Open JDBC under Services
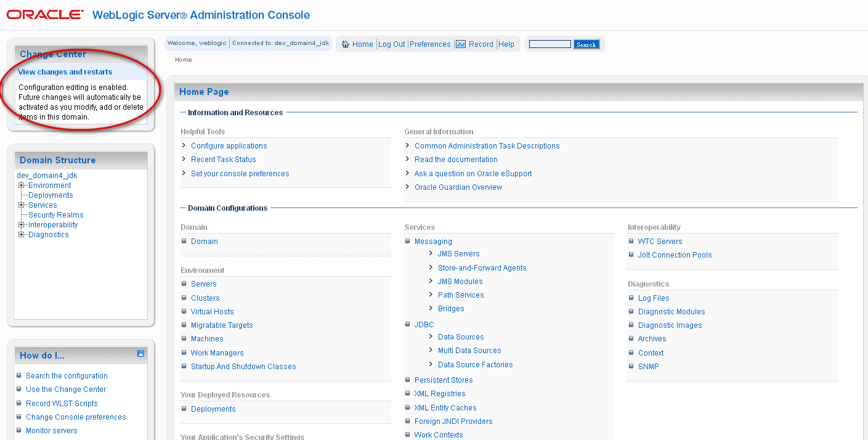The image size is (868, 440). 424,325
